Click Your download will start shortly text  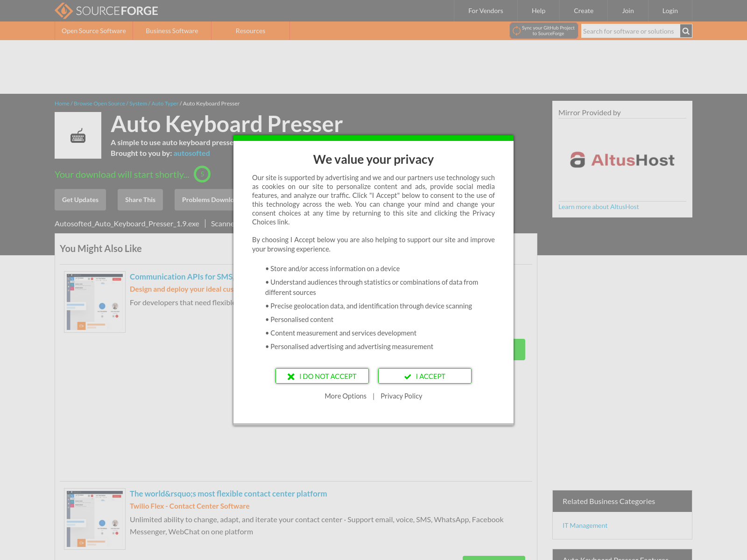(x=122, y=175)
